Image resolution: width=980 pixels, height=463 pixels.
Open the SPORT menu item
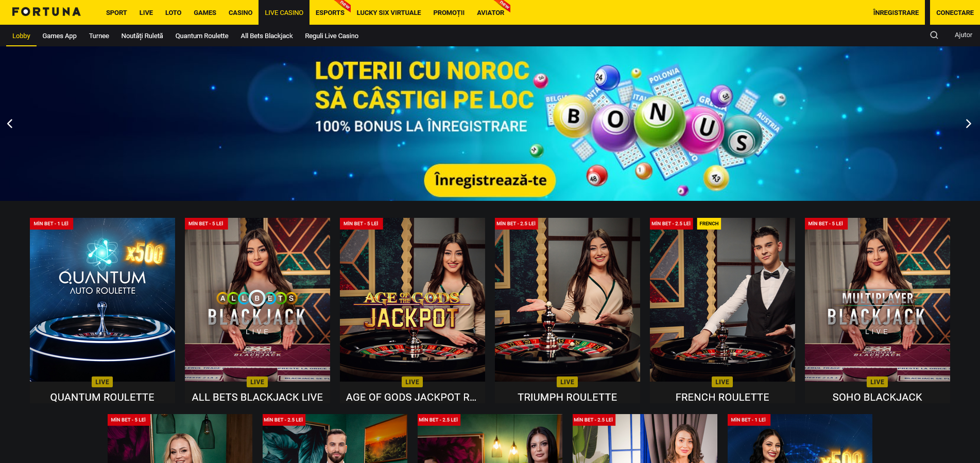pyautogui.click(x=116, y=12)
